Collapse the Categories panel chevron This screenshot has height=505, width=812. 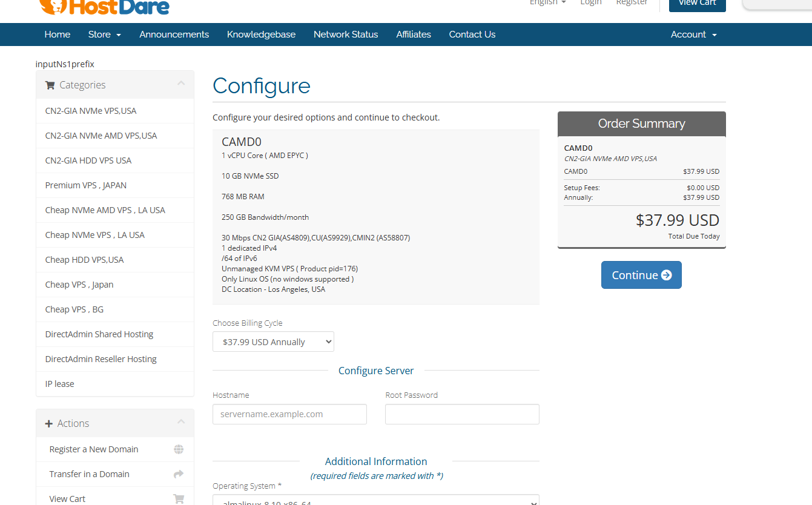181,84
